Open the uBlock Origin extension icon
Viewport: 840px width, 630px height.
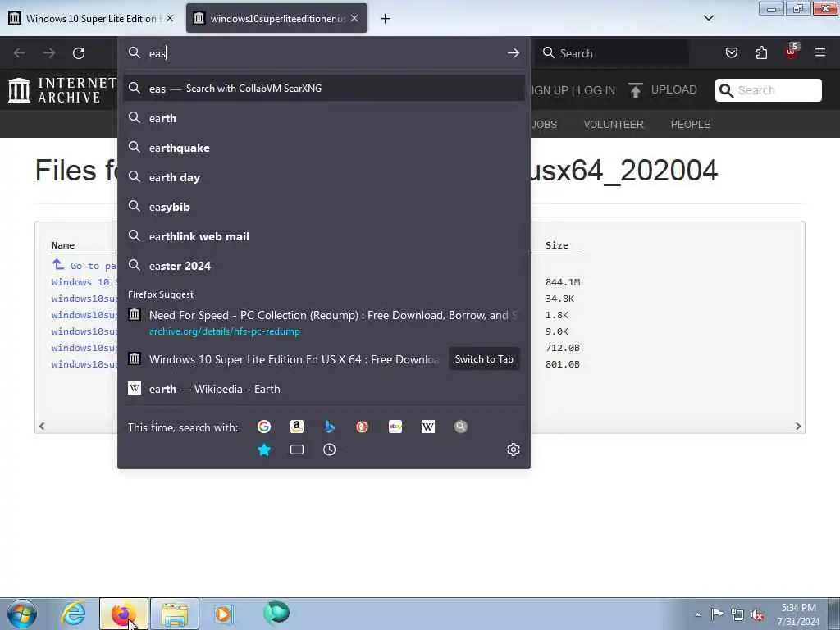point(792,52)
